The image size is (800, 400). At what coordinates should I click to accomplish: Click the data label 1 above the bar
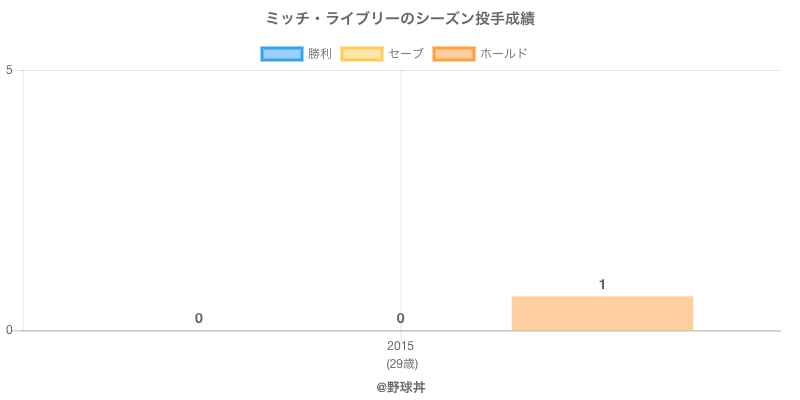[602, 285]
